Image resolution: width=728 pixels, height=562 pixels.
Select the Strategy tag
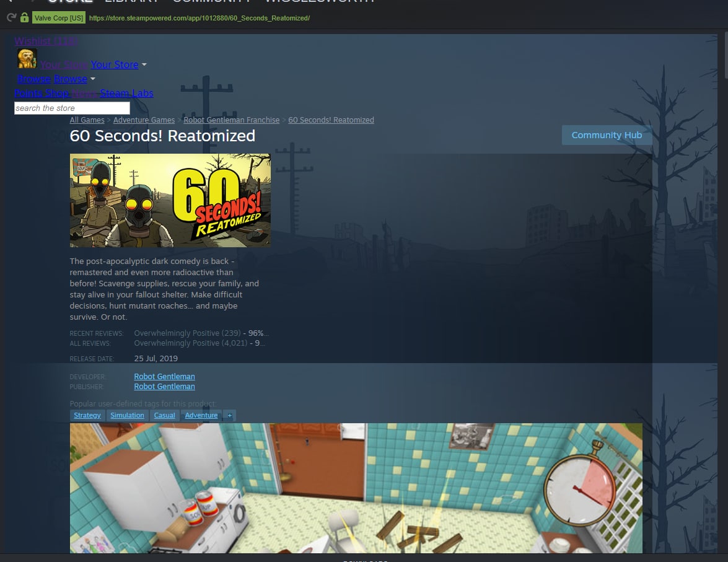[87, 415]
